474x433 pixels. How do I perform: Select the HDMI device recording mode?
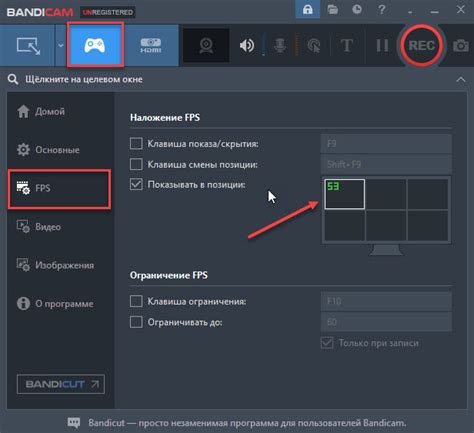click(151, 46)
